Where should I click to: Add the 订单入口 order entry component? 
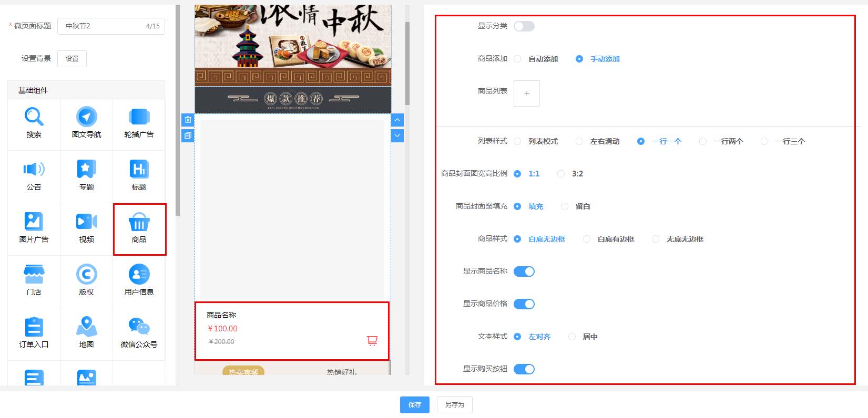point(34,335)
